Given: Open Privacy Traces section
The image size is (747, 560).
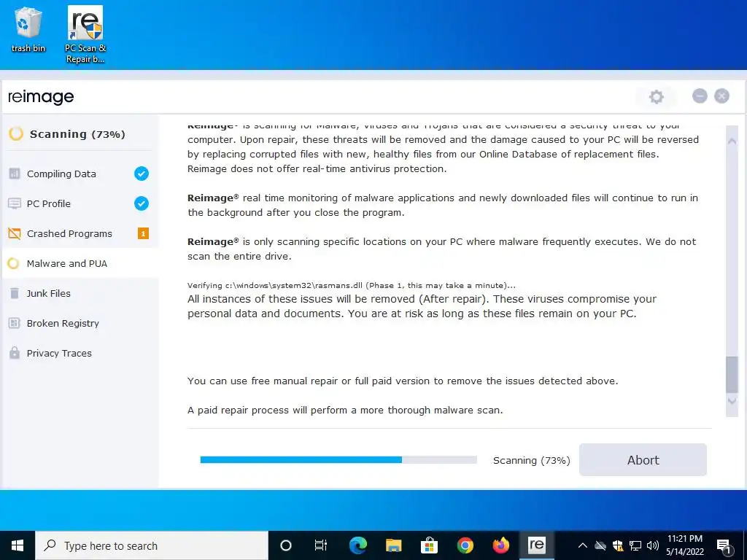Looking at the screenshot, I should pyautogui.click(x=80, y=353).
